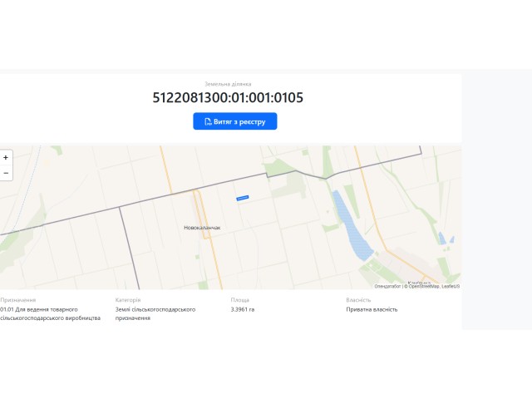
Task: Click the Приватна власність ownership value
Action: [372, 309]
